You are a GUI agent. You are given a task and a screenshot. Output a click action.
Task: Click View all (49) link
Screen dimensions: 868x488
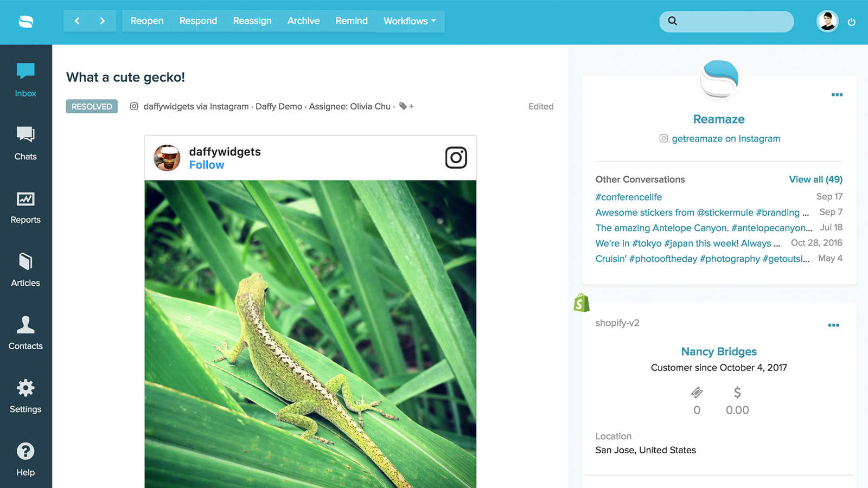[x=815, y=179]
